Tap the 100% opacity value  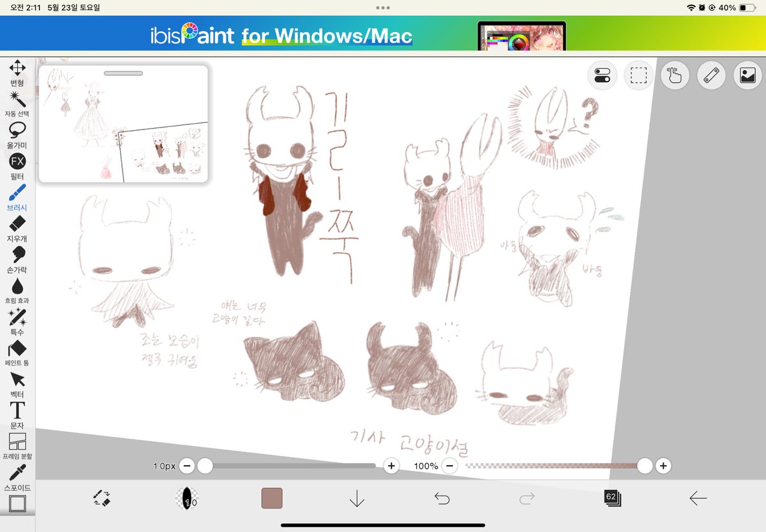[426, 466]
